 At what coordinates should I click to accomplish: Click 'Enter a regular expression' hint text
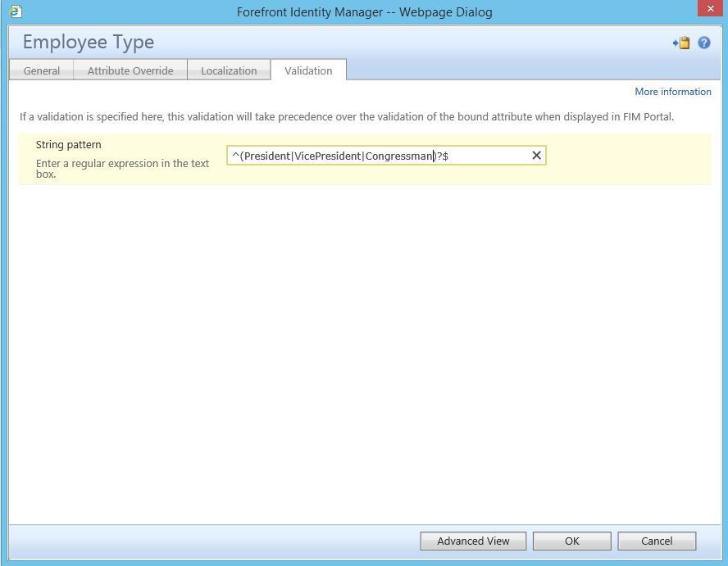123,169
